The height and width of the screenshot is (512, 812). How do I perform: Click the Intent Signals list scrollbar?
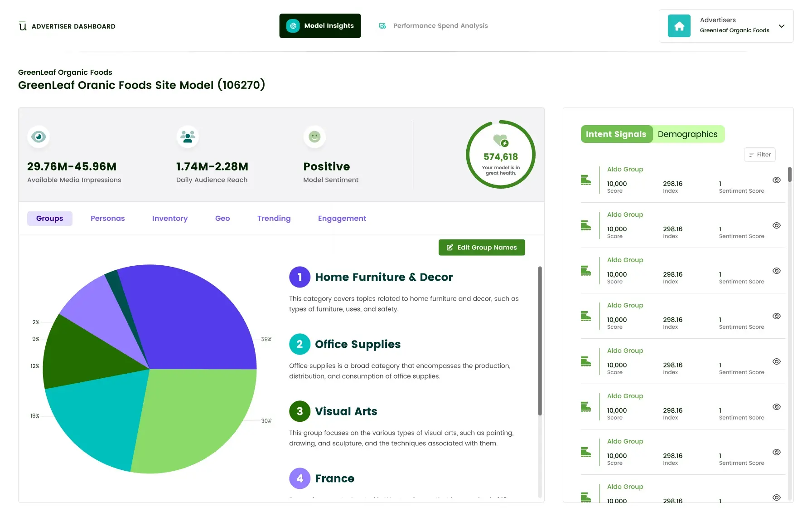pyautogui.click(x=790, y=175)
